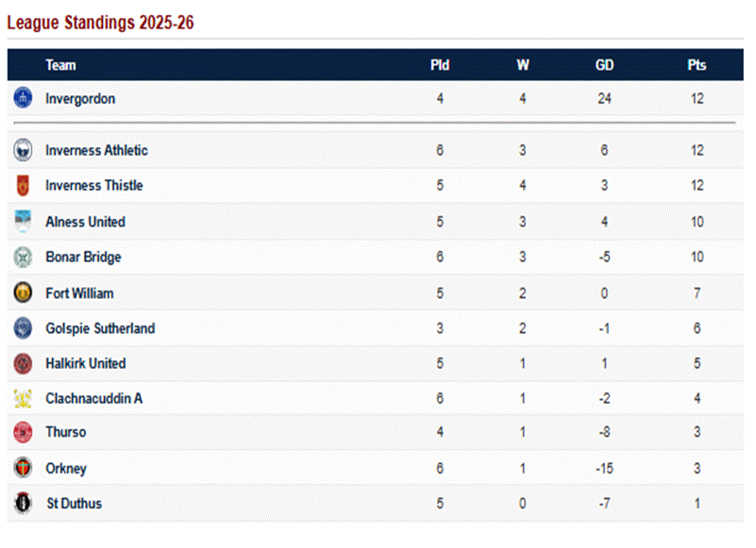Image resolution: width=756 pixels, height=548 pixels.
Task: Click the St Duthus club badge
Action: point(23,503)
